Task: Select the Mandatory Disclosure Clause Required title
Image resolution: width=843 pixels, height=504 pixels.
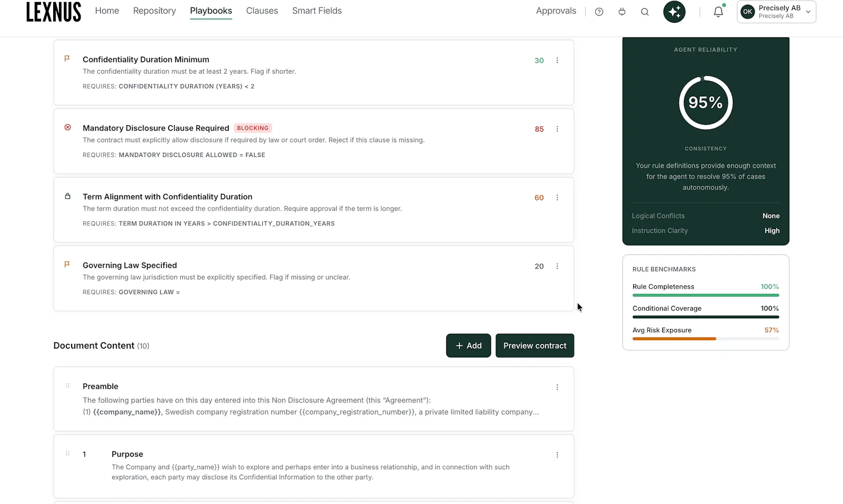Action: 156,128
